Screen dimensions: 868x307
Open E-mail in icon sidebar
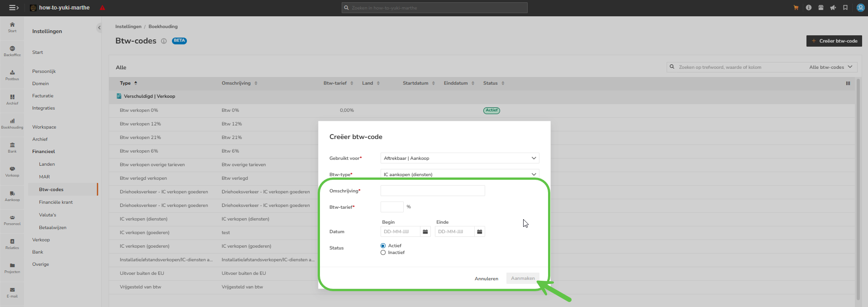pos(12,293)
